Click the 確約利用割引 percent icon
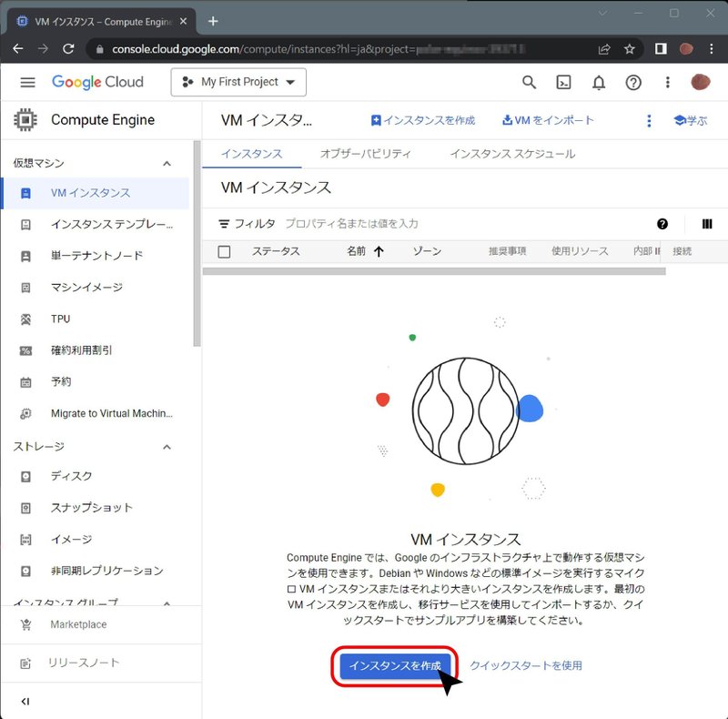The height and width of the screenshot is (719, 728). point(26,350)
